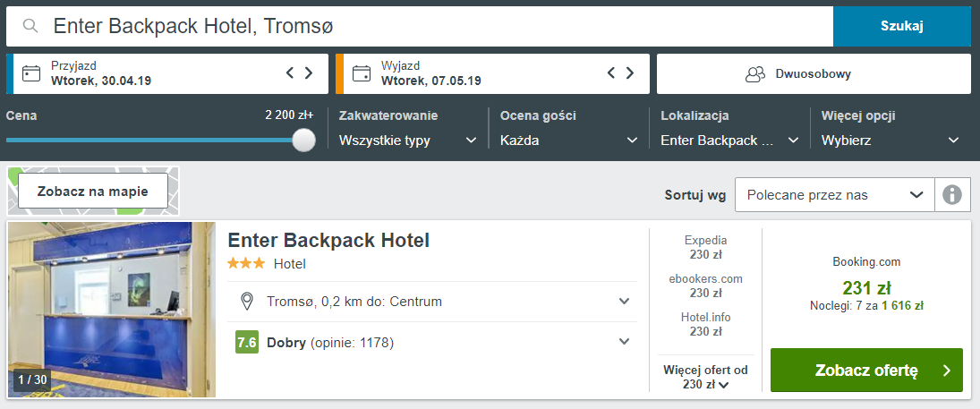Go to previous check-in date arrow
Screen dimensions: 980x409
(290, 73)
